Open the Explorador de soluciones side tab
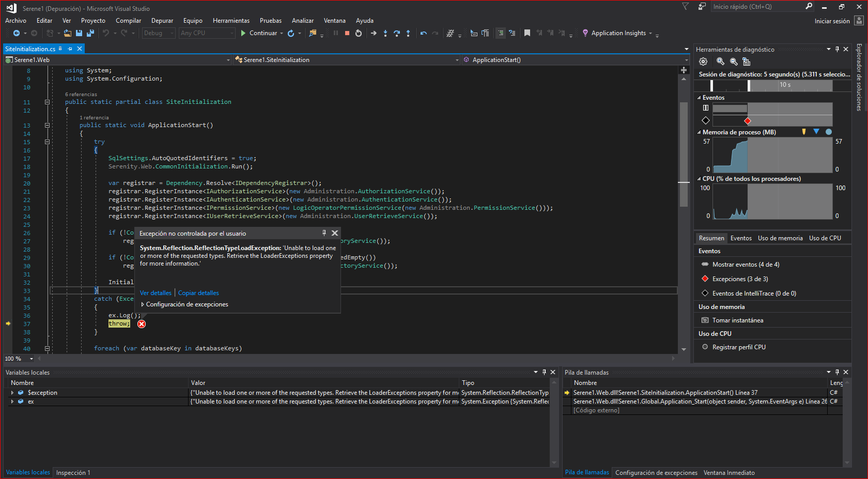This screenshot has height=479, width=868. [859, 76]
